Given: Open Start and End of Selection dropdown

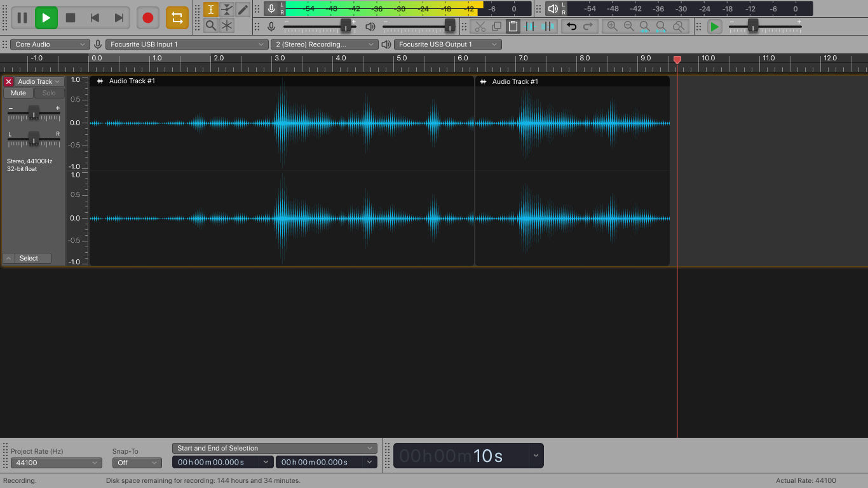Looking at the screenshot, I should pyautogui.click(x=275, y=448).
